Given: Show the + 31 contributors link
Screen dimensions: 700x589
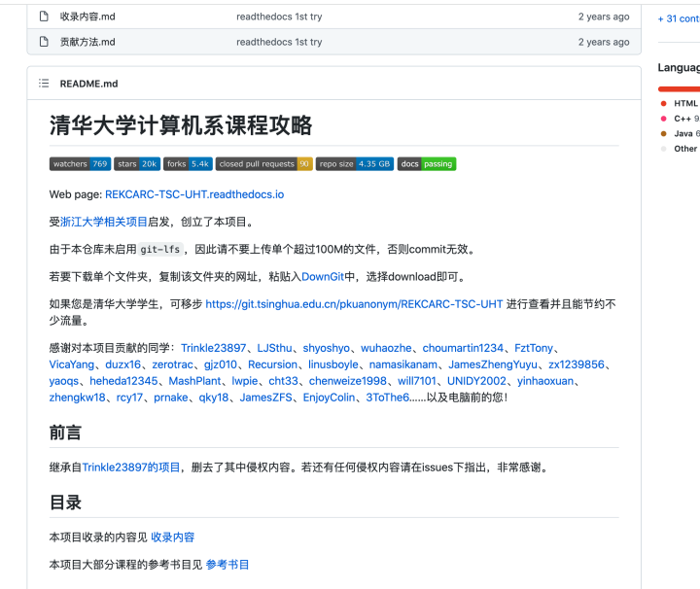Looking at the screenshot, I should (x=679, y=18).
